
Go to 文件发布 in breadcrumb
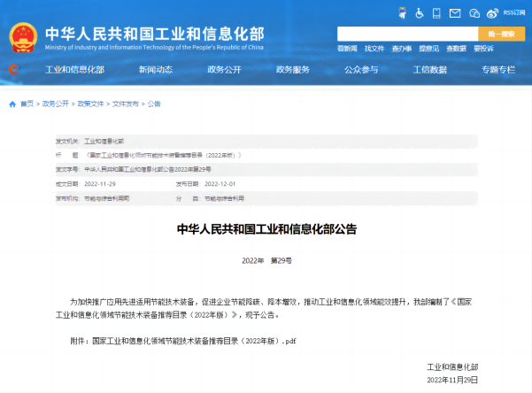point(126,104)
